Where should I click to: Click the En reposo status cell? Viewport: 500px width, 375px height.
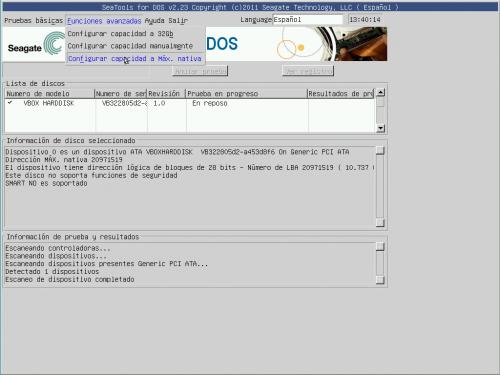click(x=210, y=103)
